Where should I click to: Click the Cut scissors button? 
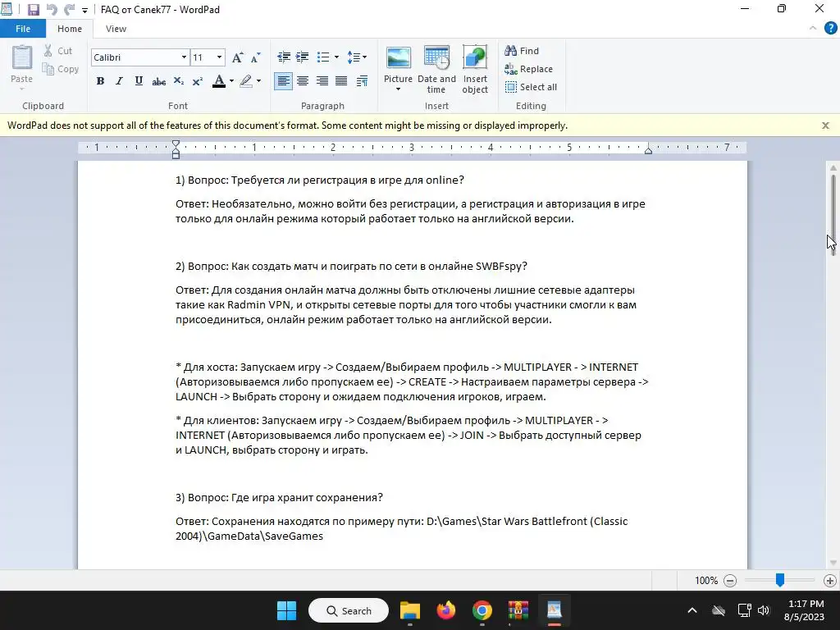(58, 51)
